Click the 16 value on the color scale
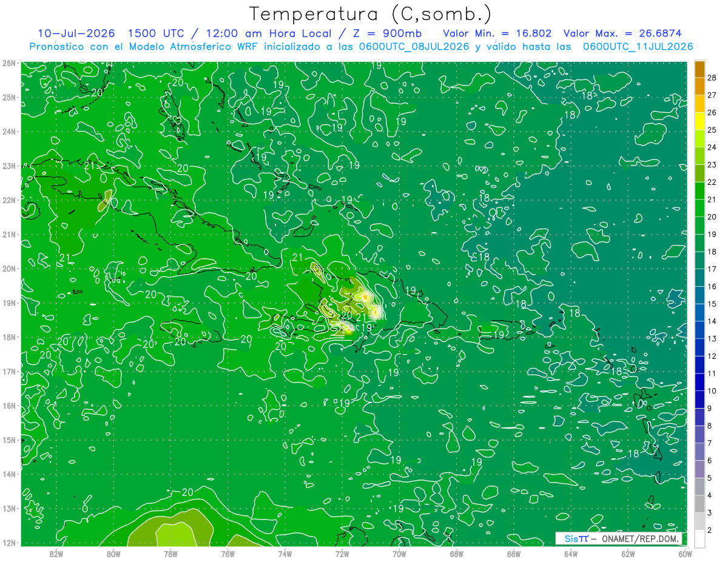Screen dimensions: 728x562 click(712, 286)
